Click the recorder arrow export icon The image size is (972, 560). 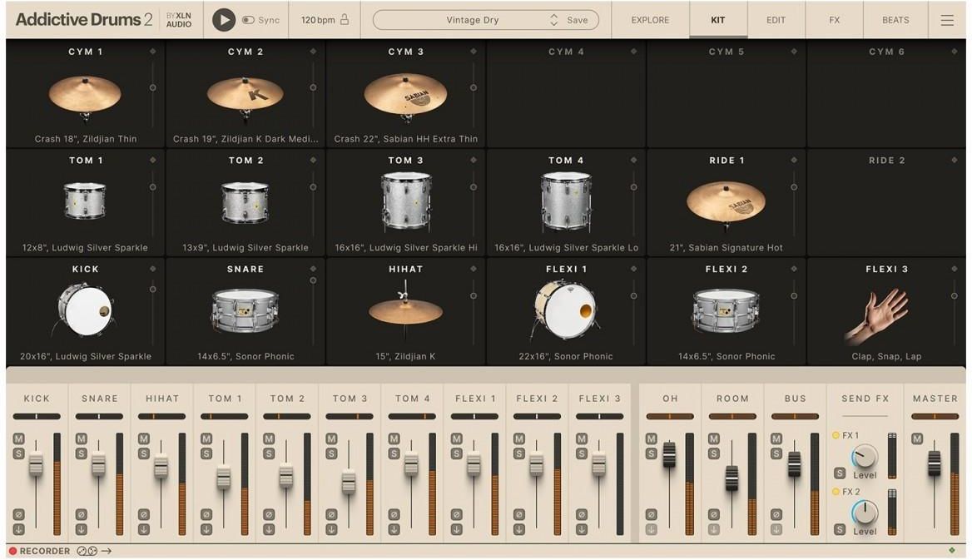coord(107,551)
